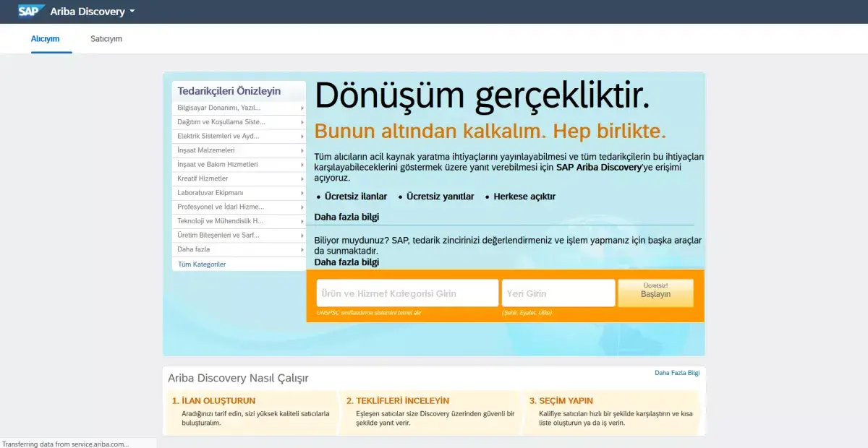The image size is (868, 448).
Task: Open the Daha fazla category row
Action: point(239,249)
